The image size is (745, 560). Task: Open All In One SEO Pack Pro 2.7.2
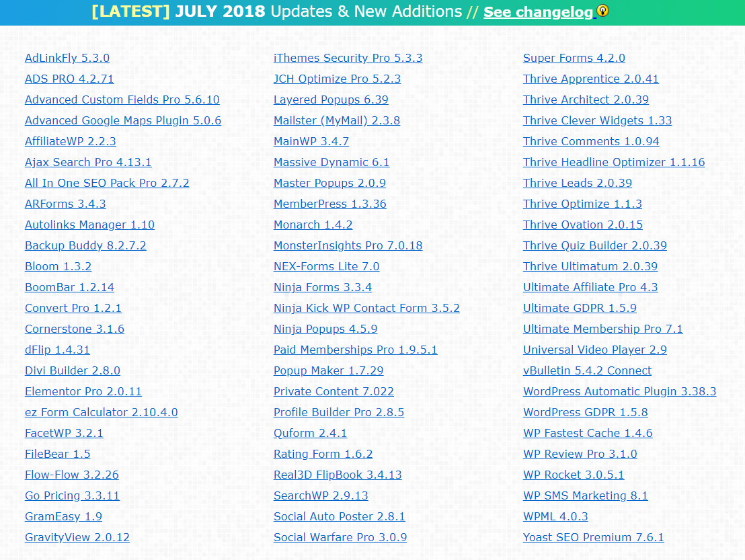(107, 184)
